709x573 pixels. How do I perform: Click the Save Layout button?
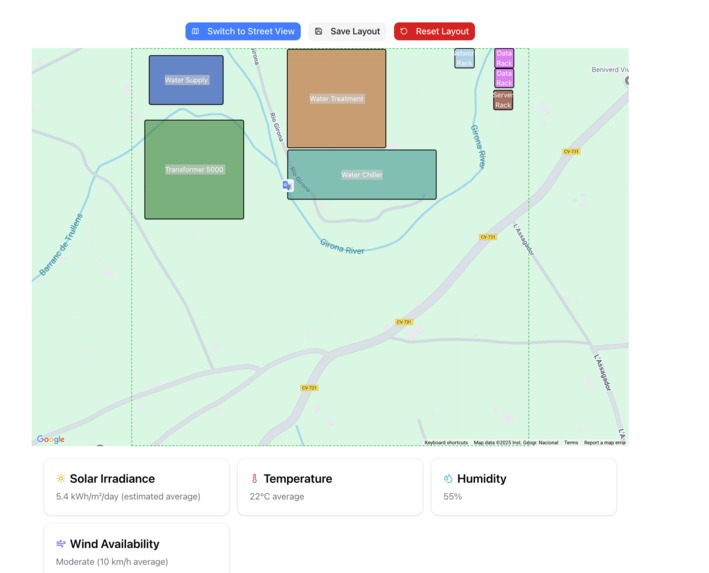coord(347,31)
